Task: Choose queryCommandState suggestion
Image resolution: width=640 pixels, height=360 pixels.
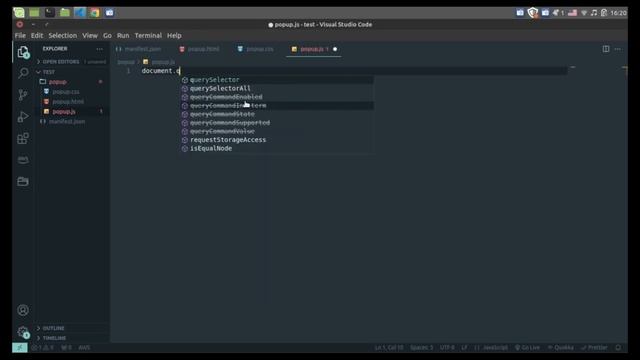Action: pyautogui.click(x=277, y=114)
